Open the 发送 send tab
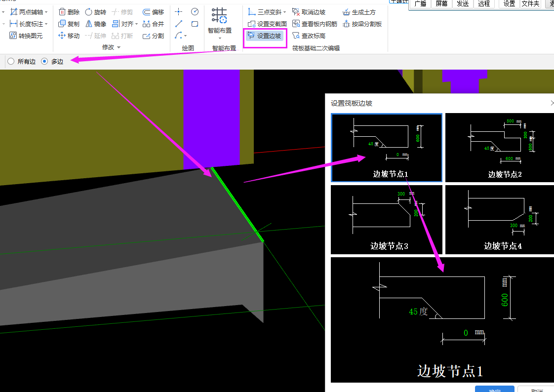The width and height of the screenshot is (554, 392). pyautogui.click(x=463, y=4)
